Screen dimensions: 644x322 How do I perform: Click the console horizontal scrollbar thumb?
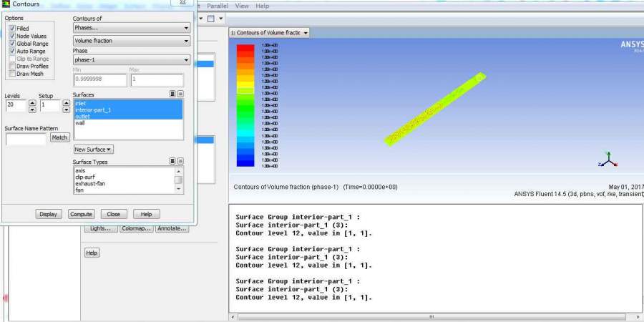point(431,317)
